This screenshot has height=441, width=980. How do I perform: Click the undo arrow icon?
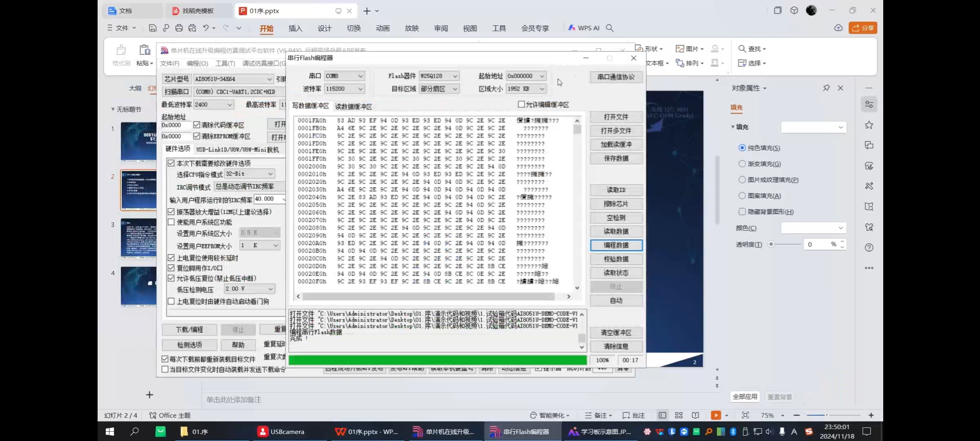(x=206, y=28)
